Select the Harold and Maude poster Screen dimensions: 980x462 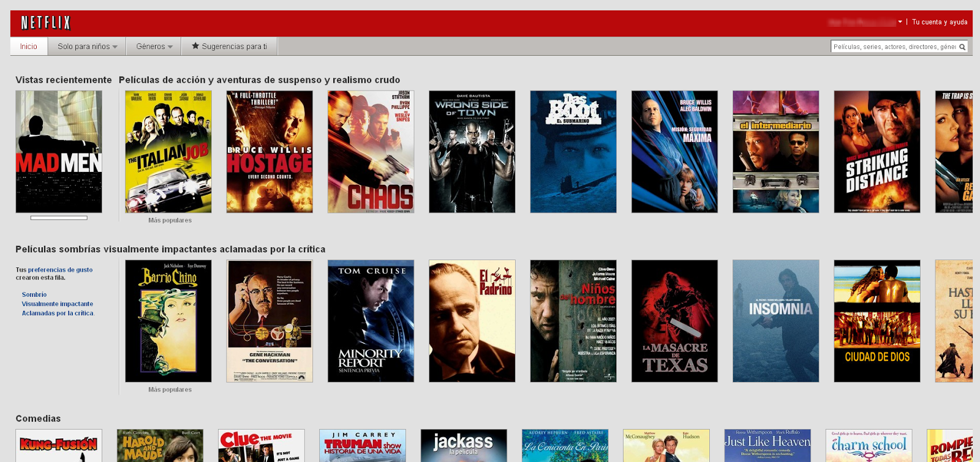tap(160, 445)
